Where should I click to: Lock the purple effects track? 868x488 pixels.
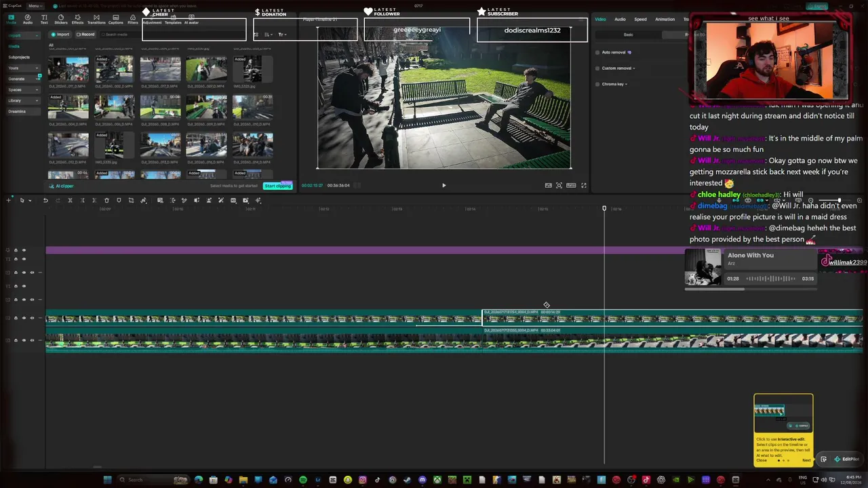[x=16, y=250]
